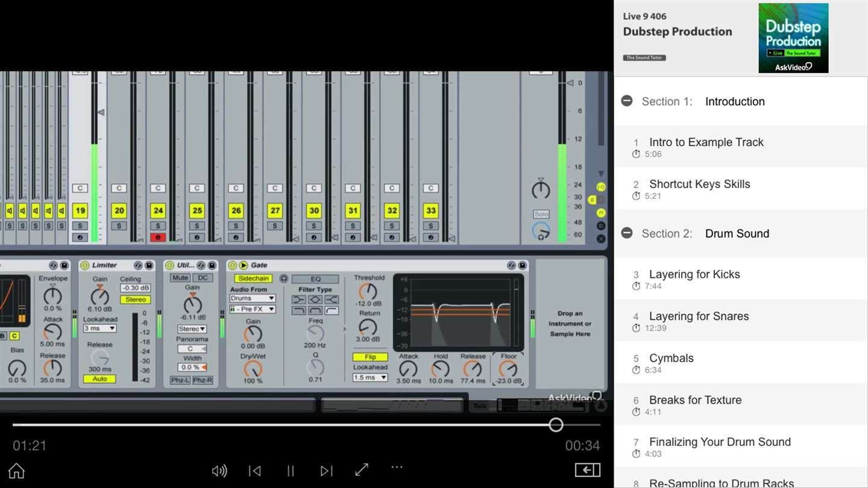
Task: Skip to the next video
Action: click(326, 471)
